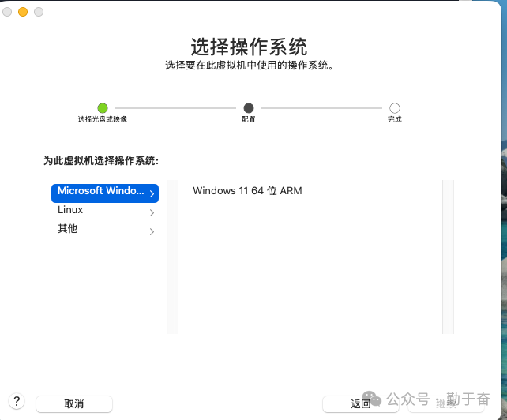507x420 pixels.
Task: Select 其他 in the OS list
Action: tap(105, 231)
